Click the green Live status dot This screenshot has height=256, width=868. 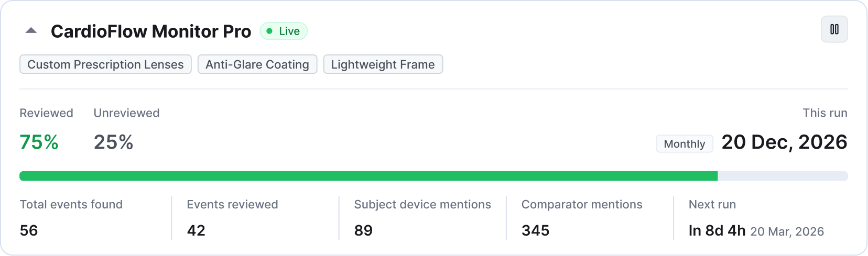click(x=269, y=31)
